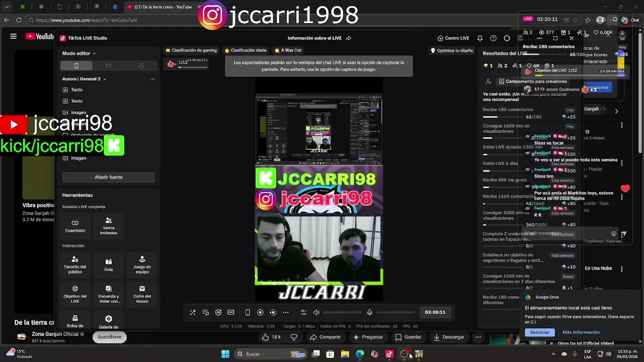644x362 pixels.
Task: Click the Windows taskbar Buscar search box
Action: pyautogui.click(x=272, y=354)
